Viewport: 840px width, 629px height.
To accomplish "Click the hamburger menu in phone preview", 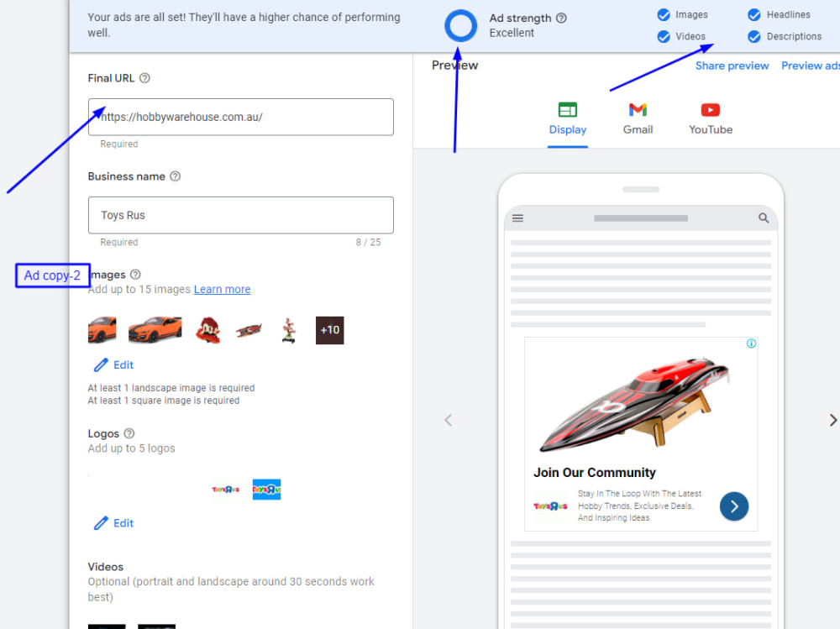I will (x=517, y=218).
